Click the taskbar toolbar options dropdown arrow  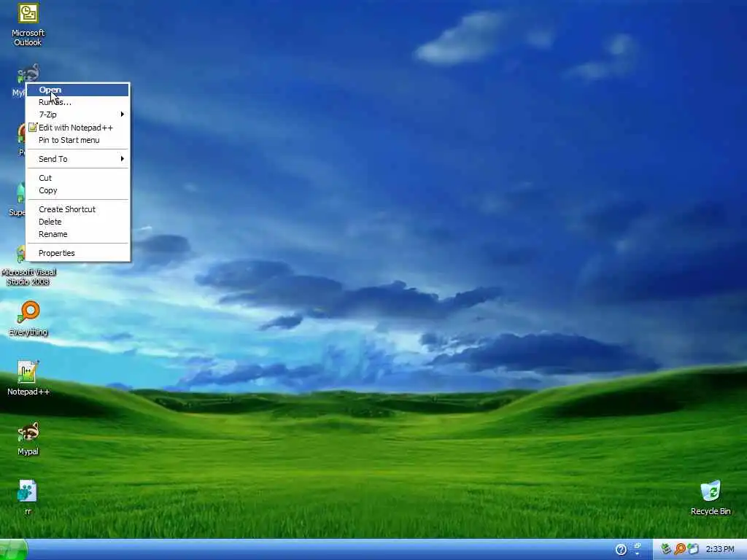[637, 554]
